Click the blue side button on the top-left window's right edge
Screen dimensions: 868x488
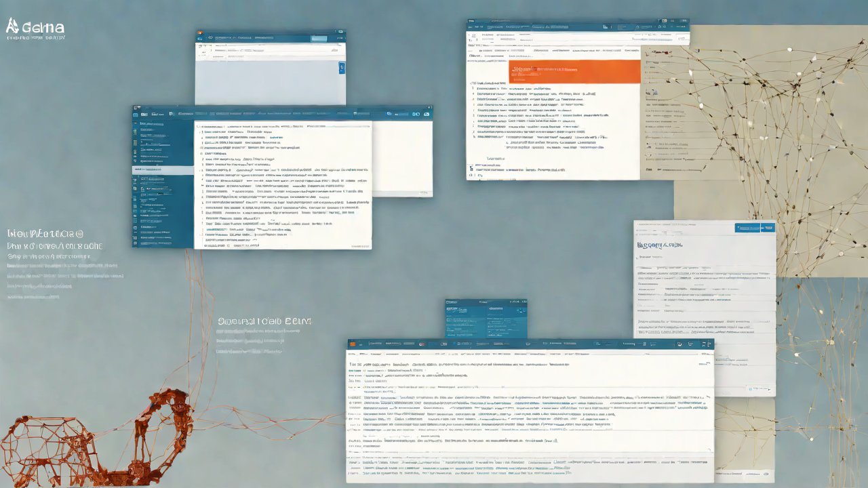[341, 67]
